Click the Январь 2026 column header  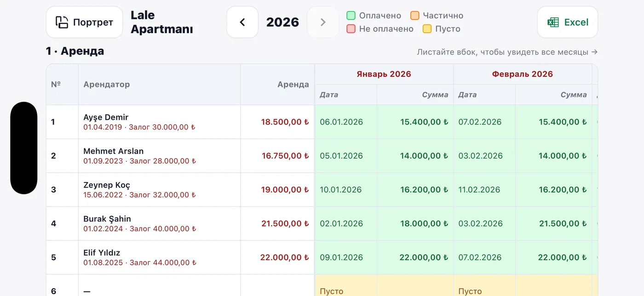click(384, 74)
